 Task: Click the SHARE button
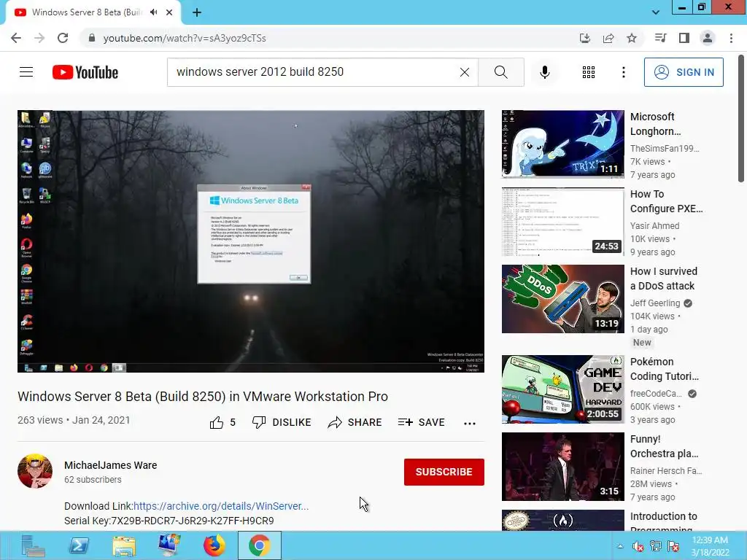(355, 422)
